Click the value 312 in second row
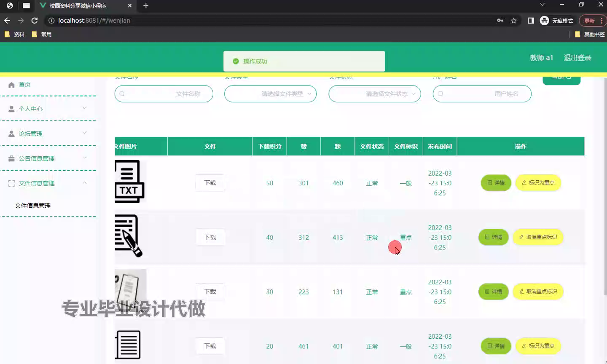This screenshot has width=607, height=364. tap(303, 238)
